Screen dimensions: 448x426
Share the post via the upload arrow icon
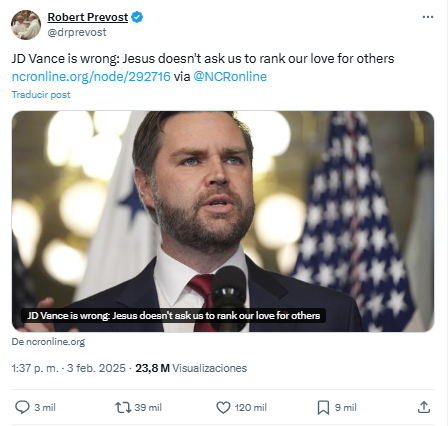point(424,407)
